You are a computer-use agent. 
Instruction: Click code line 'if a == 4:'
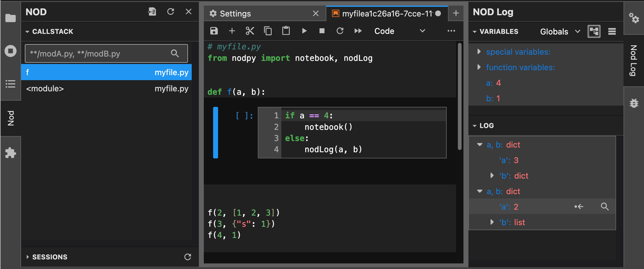309,116
